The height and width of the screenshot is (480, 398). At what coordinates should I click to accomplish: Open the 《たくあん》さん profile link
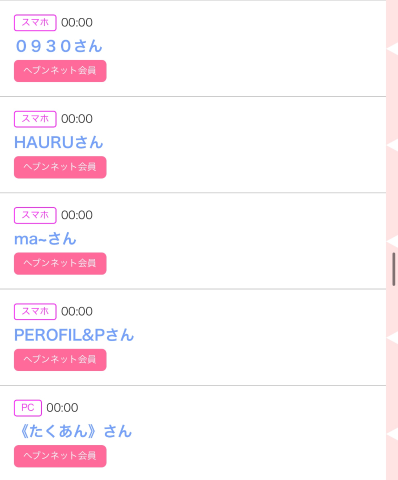coord(73,432)
